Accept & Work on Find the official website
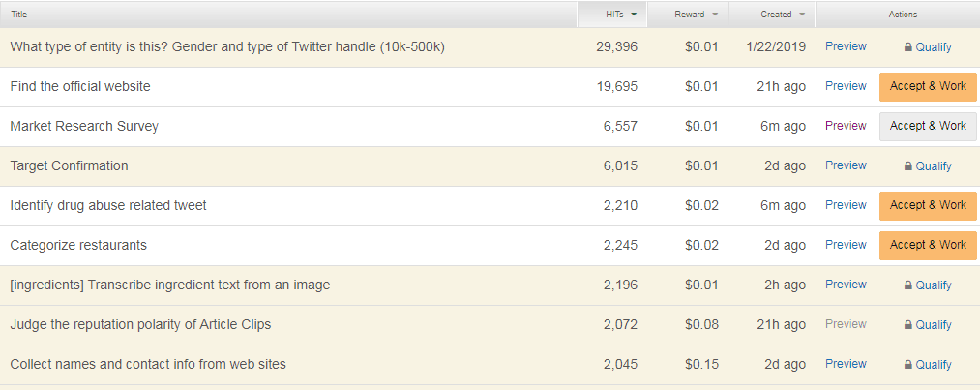The width and height of the screenshot is (980, 390). (928, 86)
